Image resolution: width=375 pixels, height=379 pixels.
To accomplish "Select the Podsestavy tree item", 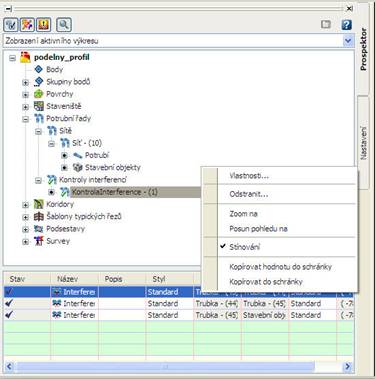I will click(x=66, y=229).
